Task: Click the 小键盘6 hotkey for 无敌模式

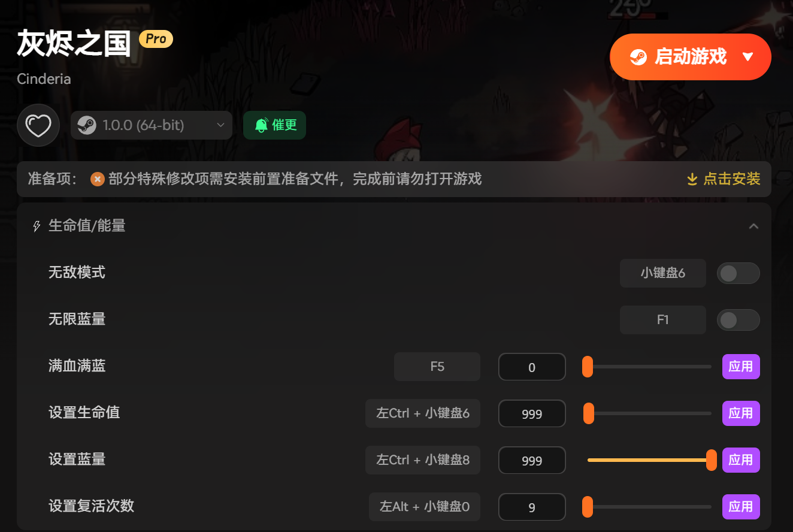Action: coord(663,273)
